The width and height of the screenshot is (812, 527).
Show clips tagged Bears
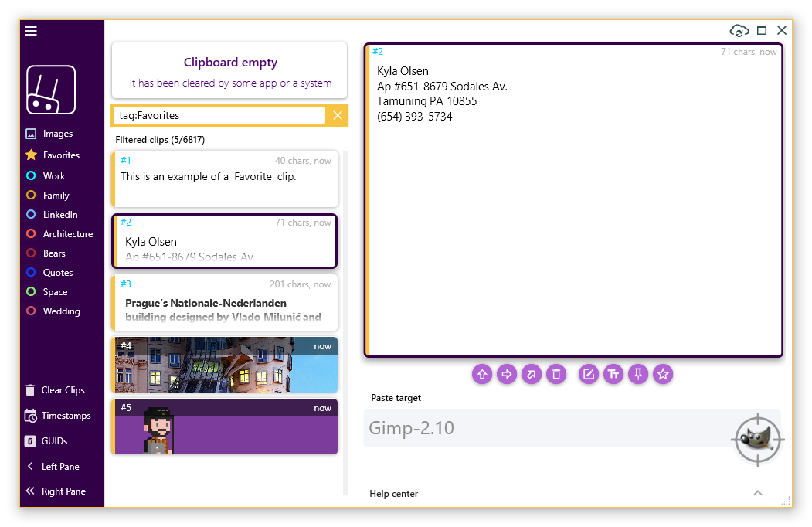(x=46, y=253)
